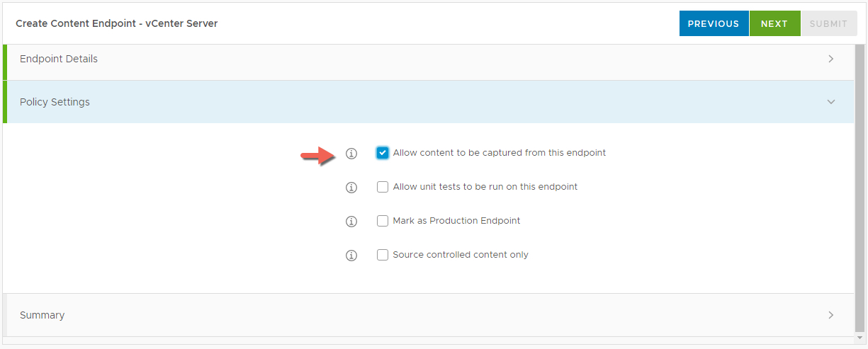Click the vertical scrollbar on the right
868x349 pixels.
(860, 190)
